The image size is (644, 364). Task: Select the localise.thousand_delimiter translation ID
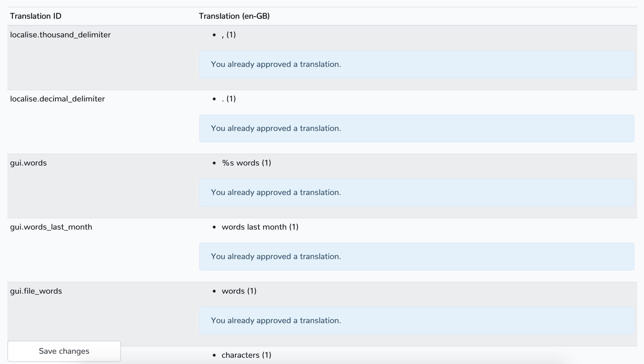[x=60, y=35]
